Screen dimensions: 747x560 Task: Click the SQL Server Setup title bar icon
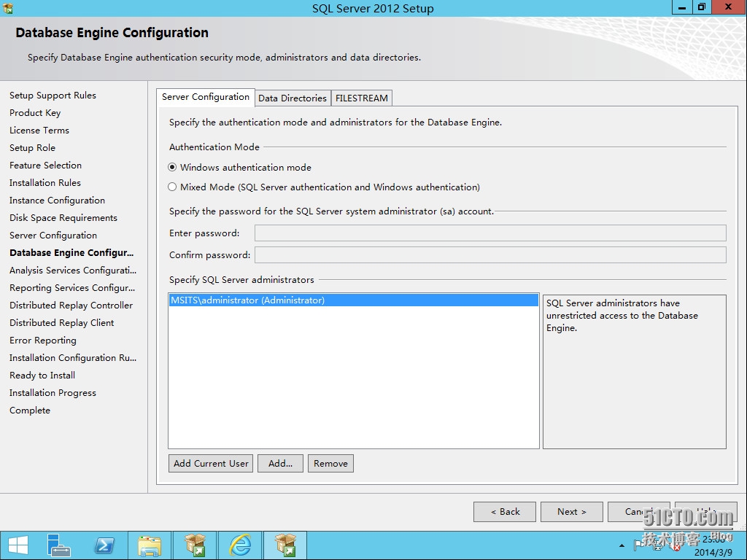click(7, 8)
